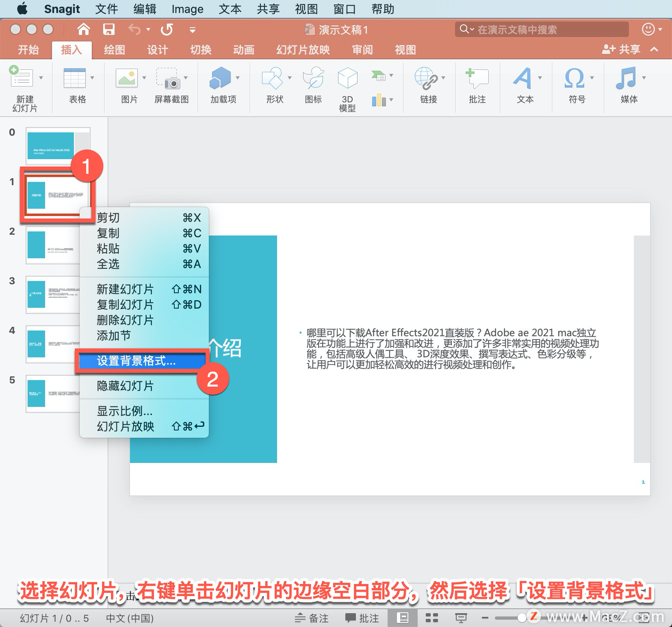Open the Snagit Image menu
Image resolution: width=672 pixels, height=627 pixels.
tap(187, 9)
